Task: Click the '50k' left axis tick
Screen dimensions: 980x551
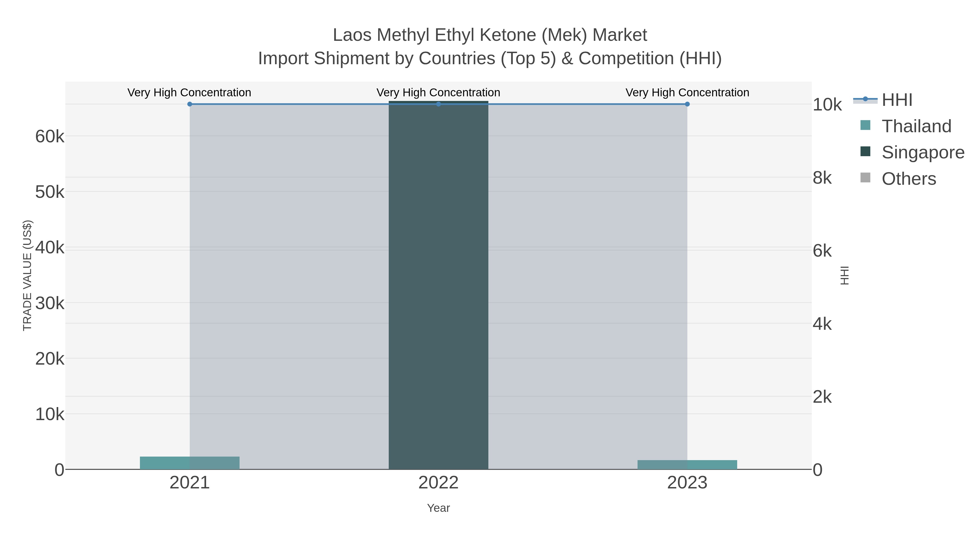Action: click(x=50, y=192)
